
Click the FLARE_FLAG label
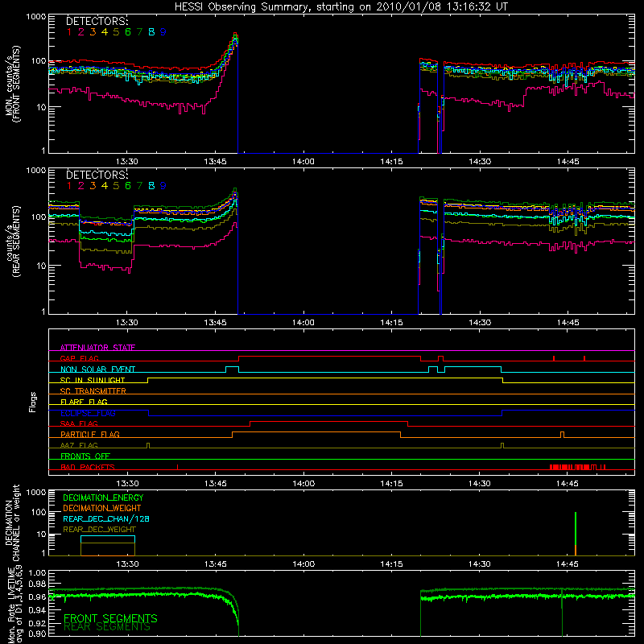84,402
